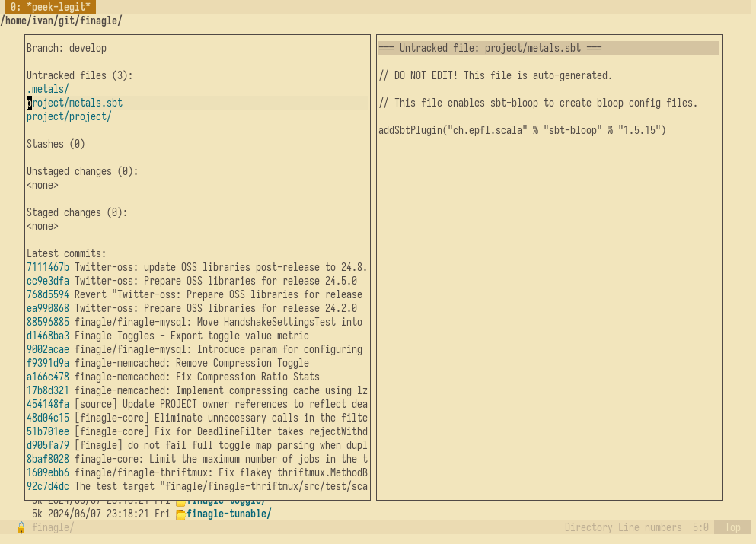Image resolution: width=756 pixels, height=544 pixels.
Task: Expand the Stashes (0) section header
Action: [56, 144]
